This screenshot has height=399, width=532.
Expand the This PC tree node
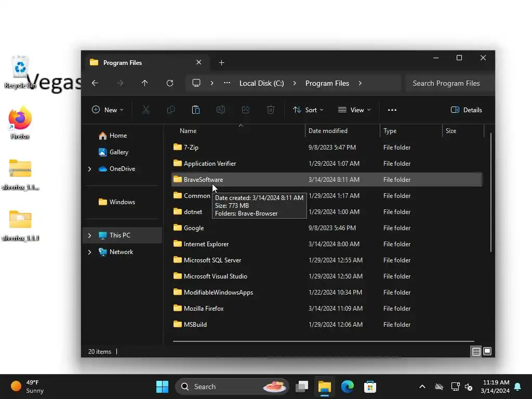[x=89, y=235]
